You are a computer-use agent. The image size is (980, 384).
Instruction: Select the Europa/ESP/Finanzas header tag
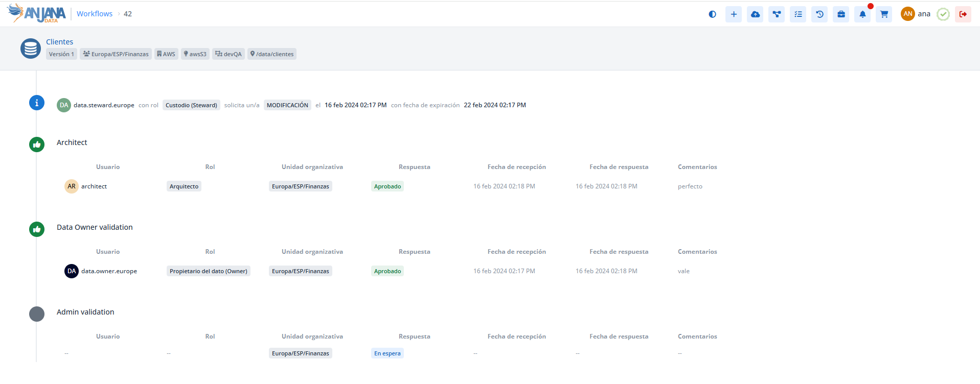pos(116,54)
